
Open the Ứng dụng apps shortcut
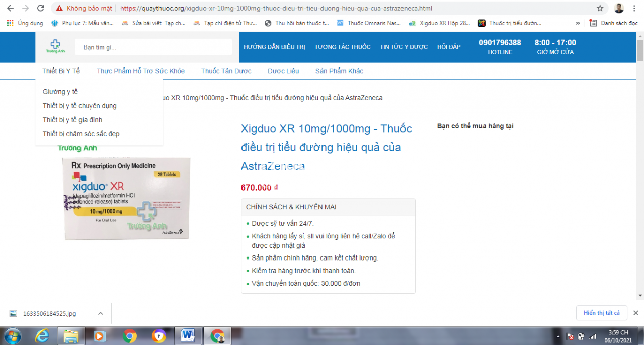(x=25, y=23)
